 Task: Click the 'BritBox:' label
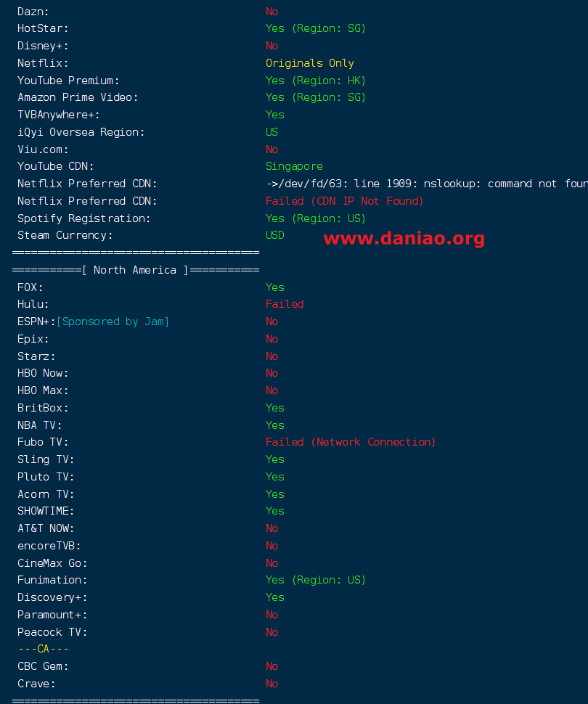pos(43,408)
